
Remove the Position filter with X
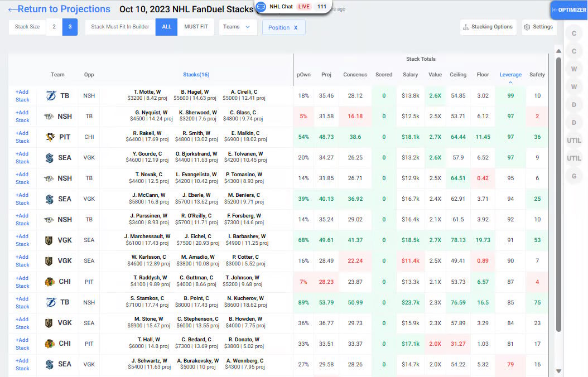coord(296,27)
